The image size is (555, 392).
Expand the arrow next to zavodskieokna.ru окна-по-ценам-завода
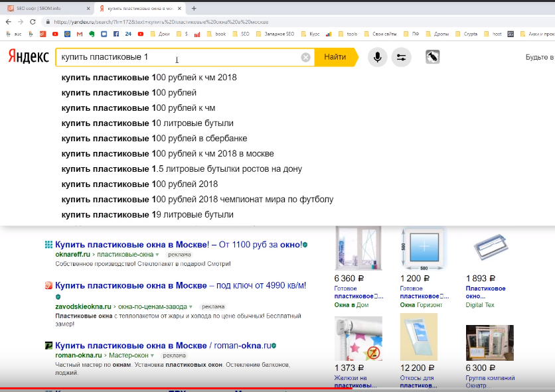click(x=191, y=307)
